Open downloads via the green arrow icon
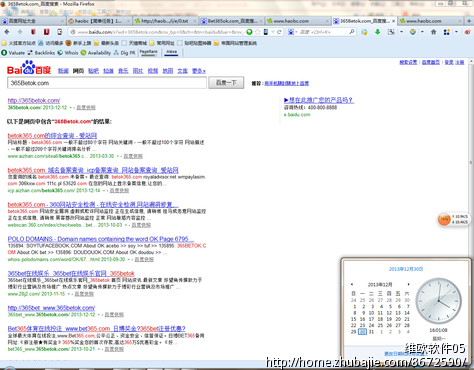Image resolution: width=474 pixels, height=370 pixels. tap(377, 32)
